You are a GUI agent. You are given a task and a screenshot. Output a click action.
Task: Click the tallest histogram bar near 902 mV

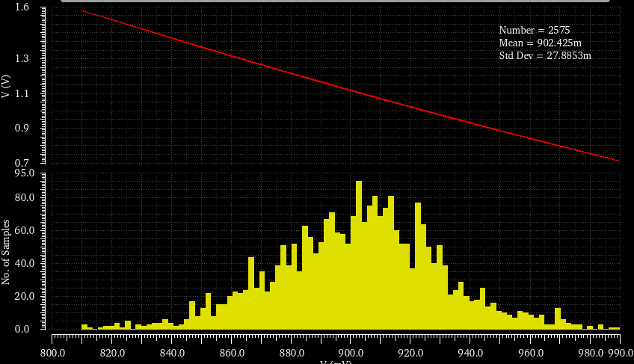pos(359,255)
